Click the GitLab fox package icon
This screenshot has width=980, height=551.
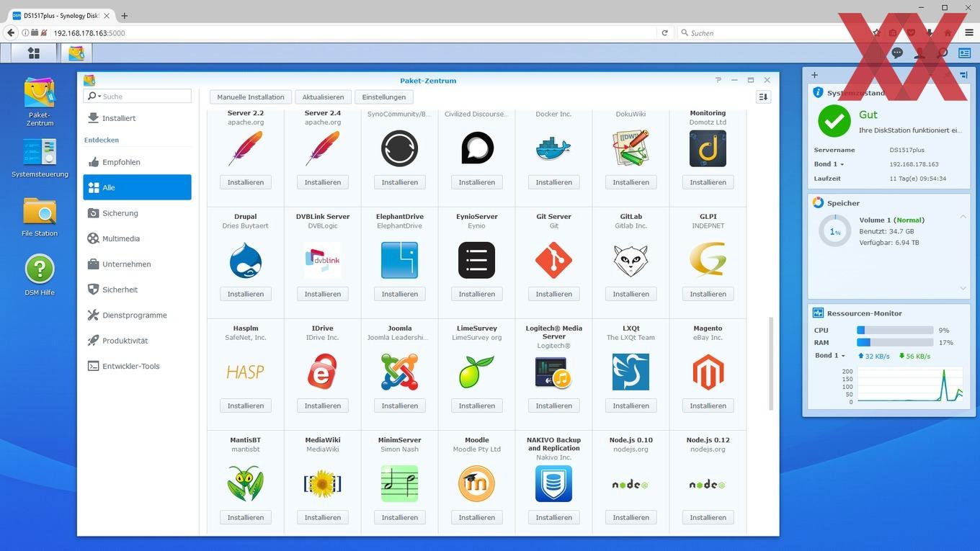click(631, 260)
